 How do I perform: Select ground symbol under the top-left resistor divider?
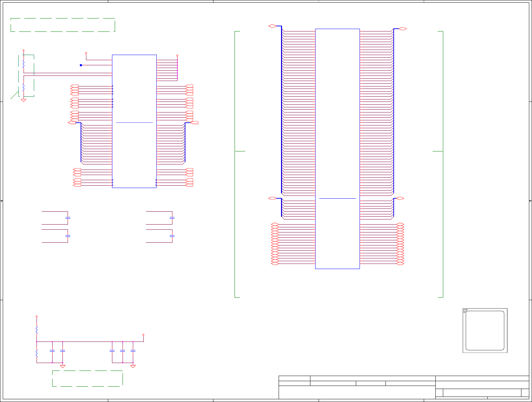point(24,100)
